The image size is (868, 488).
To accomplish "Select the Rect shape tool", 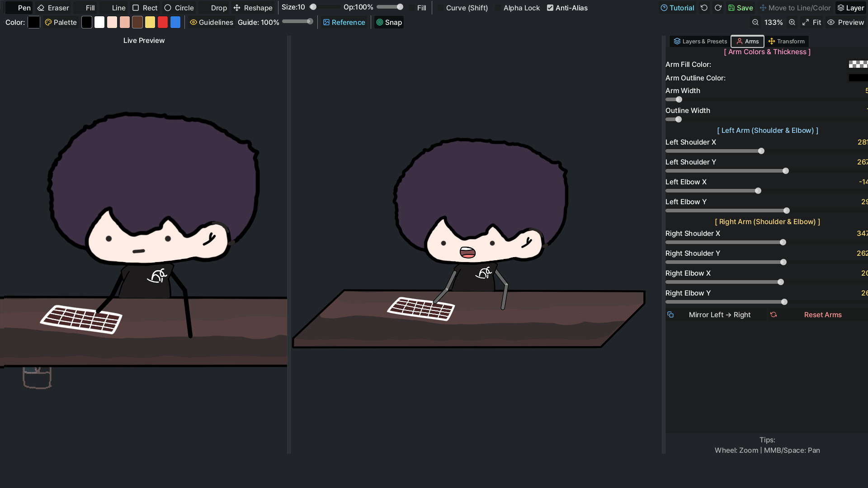I will click(145, 8).
